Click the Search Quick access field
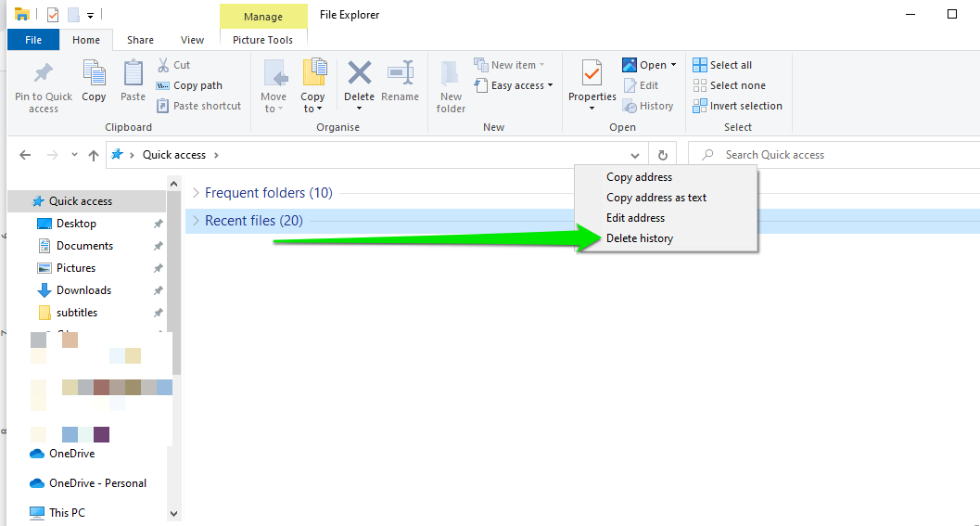The width and height of the screenshot is (980, 526). point(834,155)
